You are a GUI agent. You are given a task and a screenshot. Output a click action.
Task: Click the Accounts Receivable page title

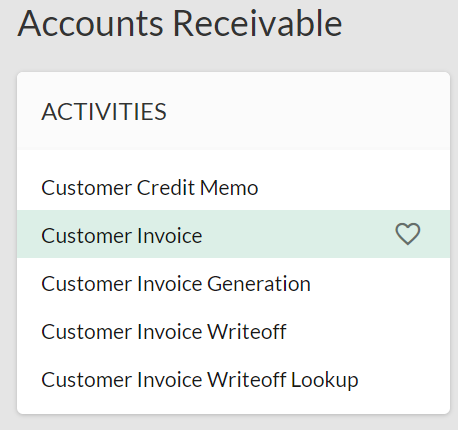tap(180, 23)
